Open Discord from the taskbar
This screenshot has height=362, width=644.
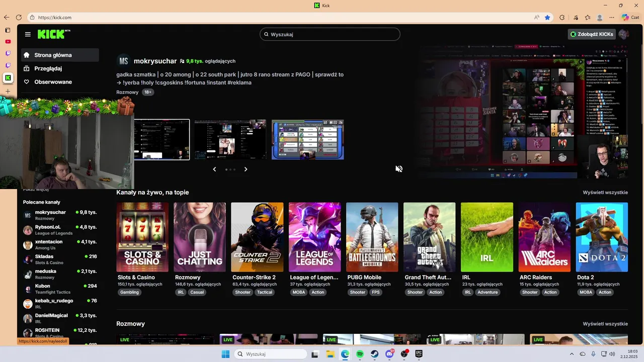coord(389,354)
